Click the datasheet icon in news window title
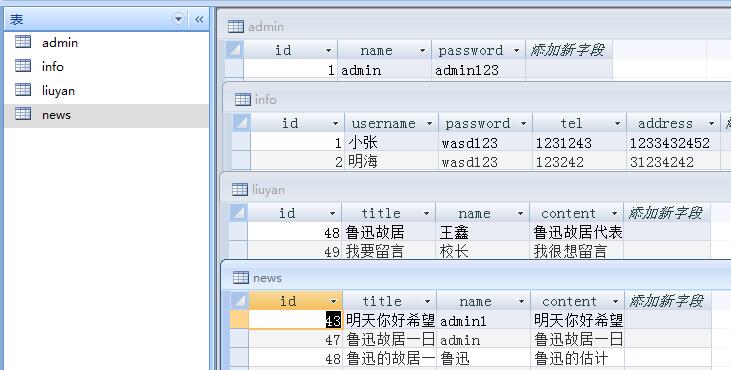The height and width of the screenshot is (370, 731). coord(241,278)
